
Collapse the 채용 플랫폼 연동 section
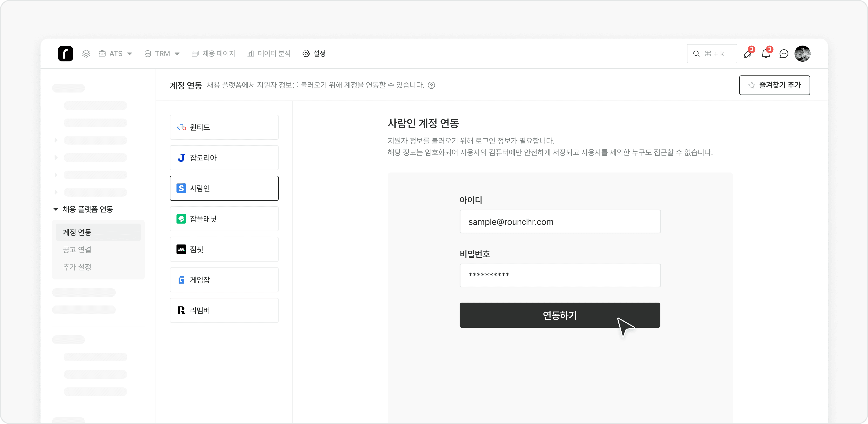[56, 209]
